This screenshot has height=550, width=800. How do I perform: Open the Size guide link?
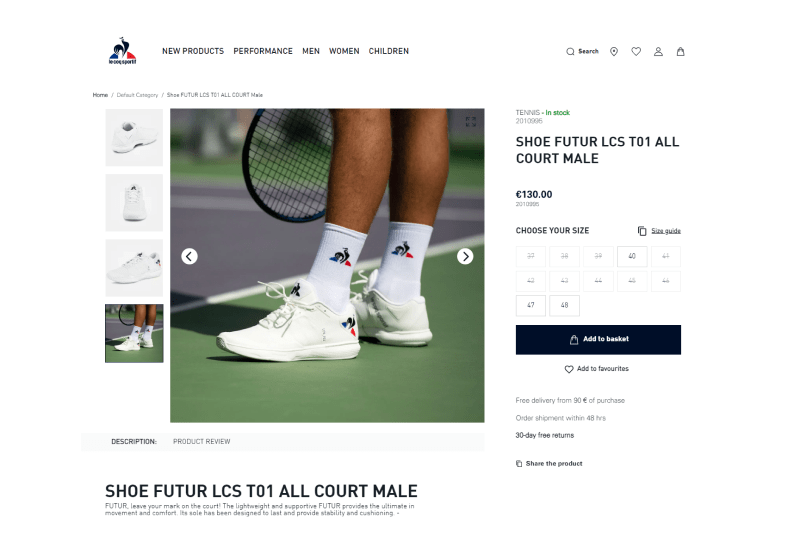[666, 231]
